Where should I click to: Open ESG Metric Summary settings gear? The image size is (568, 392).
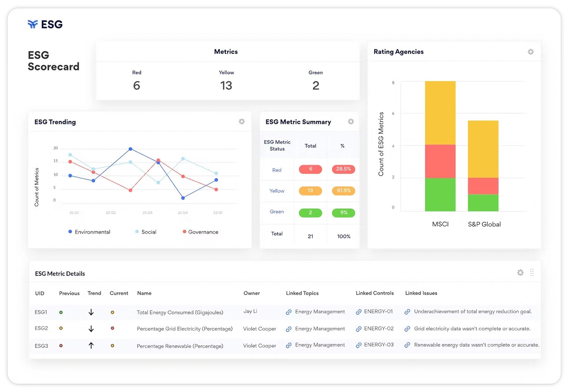click(x=351, y=122)
